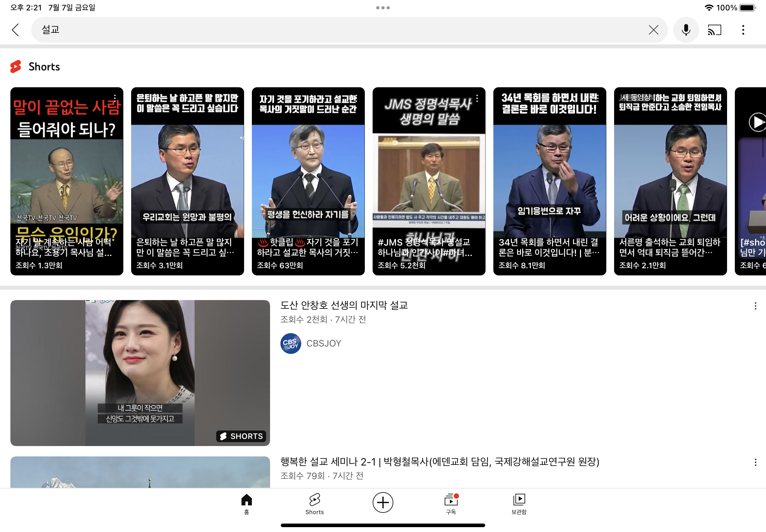Open Subscriptions (구독) tab

click(451, 504)
